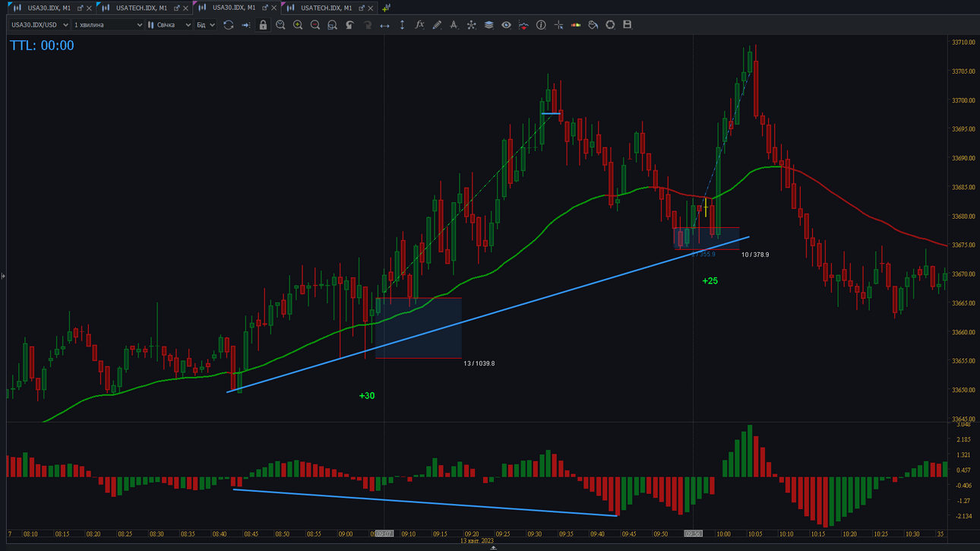Click the 09:56 highlighted time marker

coord(693,534)
